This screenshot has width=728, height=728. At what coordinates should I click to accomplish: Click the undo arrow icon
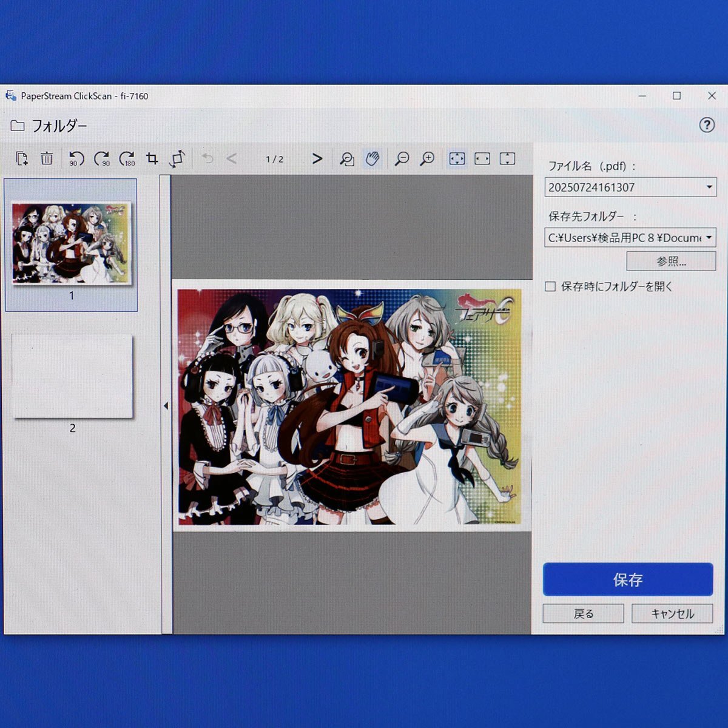click(207, 159)
